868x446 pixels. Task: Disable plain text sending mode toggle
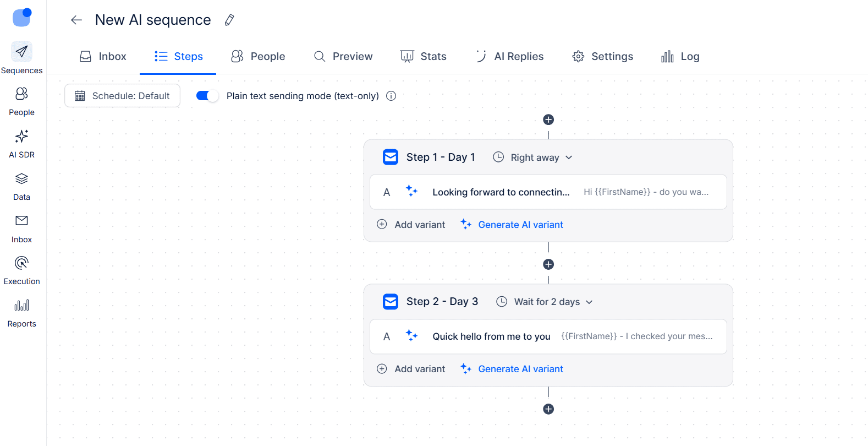(x=207, y=96)
